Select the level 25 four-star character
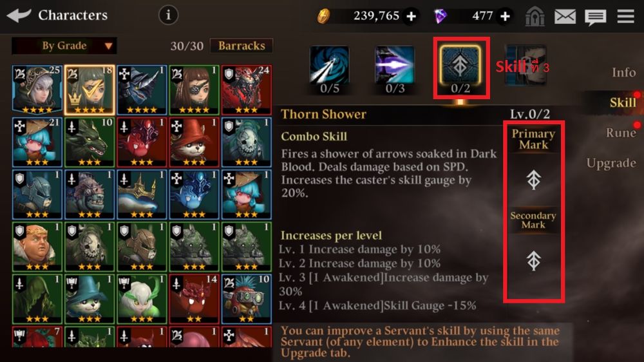 (x=37, y=90)
